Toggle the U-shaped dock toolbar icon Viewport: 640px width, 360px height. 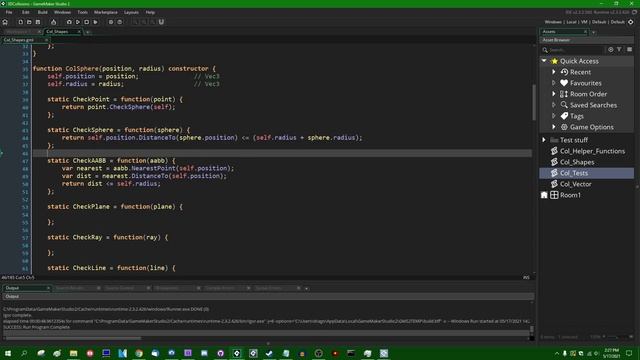pyautogui.click(x=161, y=22)
